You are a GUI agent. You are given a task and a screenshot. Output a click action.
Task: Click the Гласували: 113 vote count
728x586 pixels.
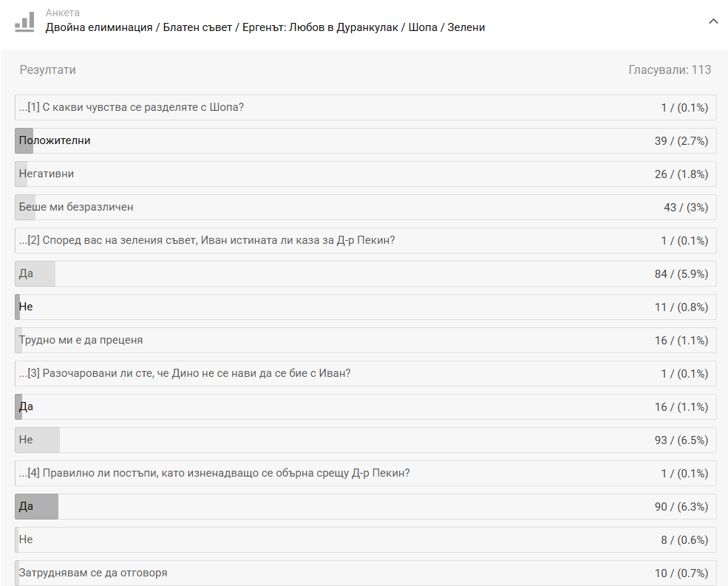[670, 70]
